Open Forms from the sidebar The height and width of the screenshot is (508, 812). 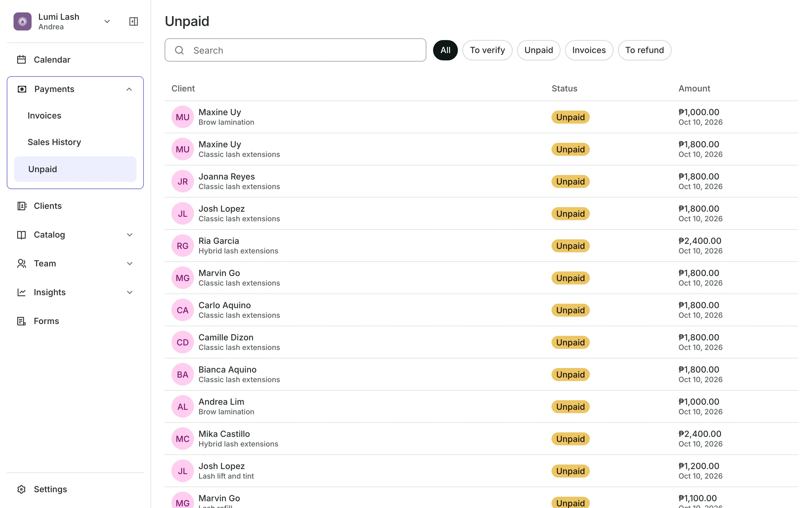(x=46, y=321)
